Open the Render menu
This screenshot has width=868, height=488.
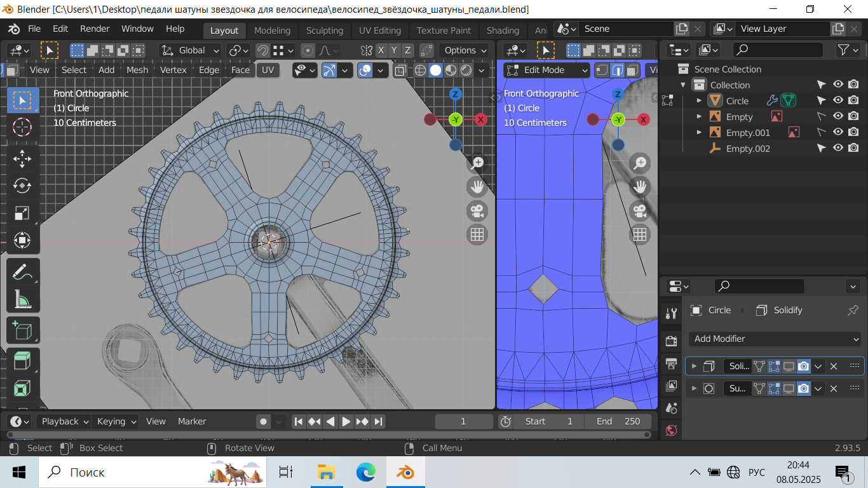95,29
